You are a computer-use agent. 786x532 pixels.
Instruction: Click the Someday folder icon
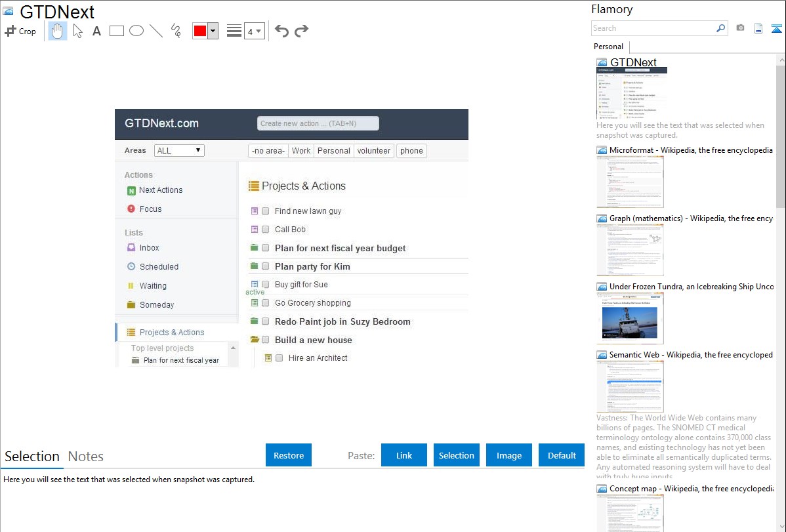(131, 304)
